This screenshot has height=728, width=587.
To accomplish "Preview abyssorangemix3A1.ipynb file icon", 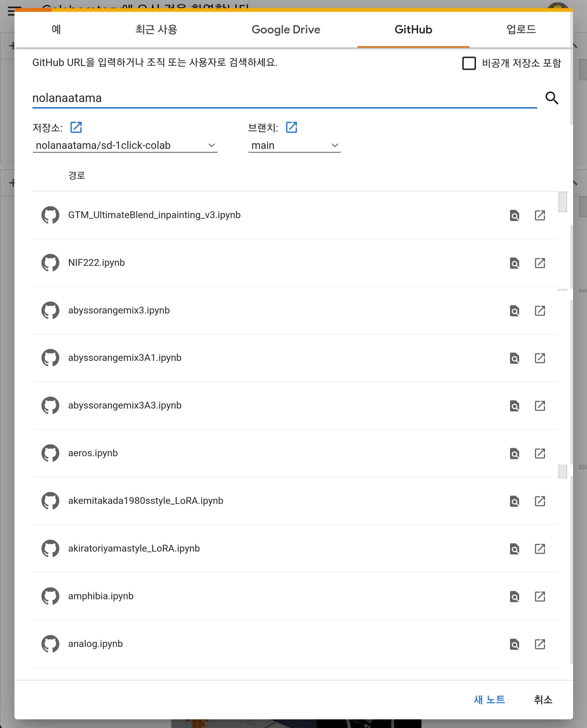I will (x=514, y=358).
